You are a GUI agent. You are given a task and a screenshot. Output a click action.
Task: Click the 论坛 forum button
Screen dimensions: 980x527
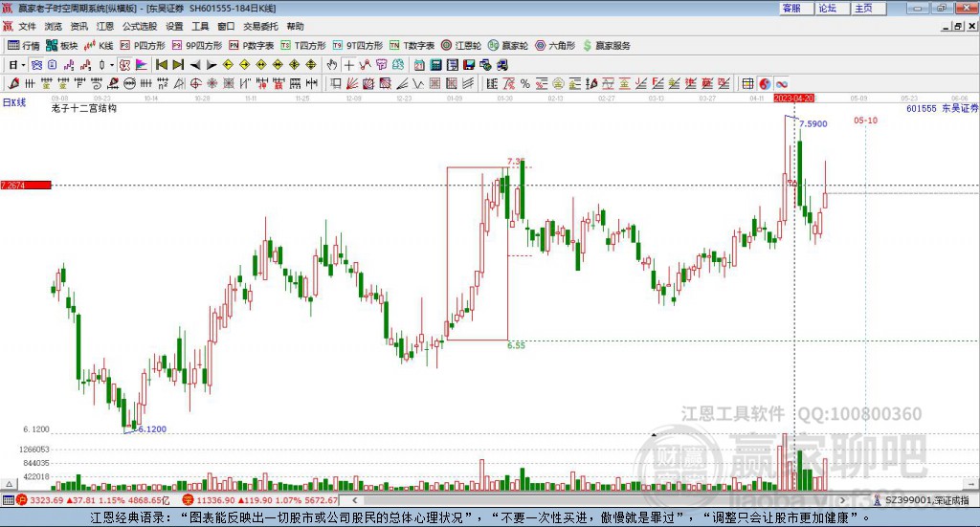tap(833, 8)
